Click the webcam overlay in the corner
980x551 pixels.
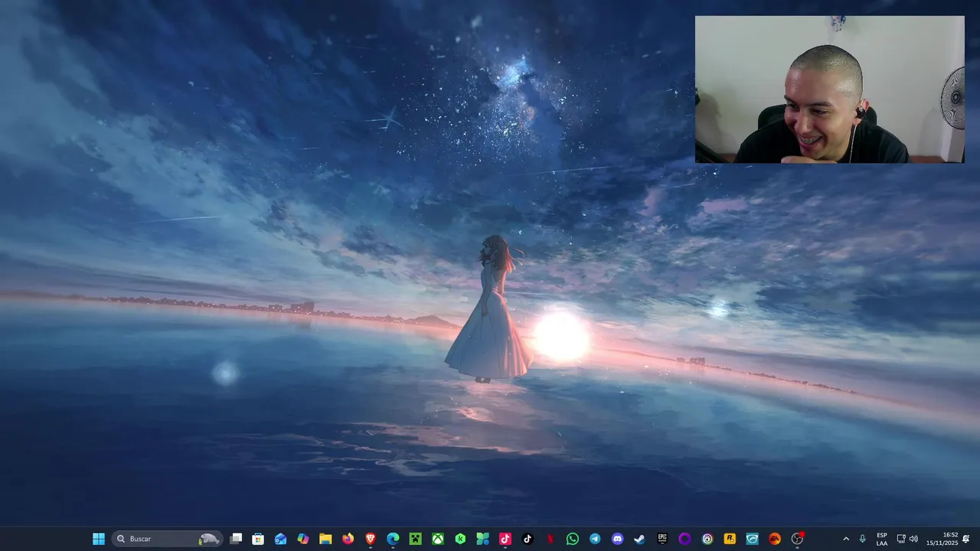830,90
